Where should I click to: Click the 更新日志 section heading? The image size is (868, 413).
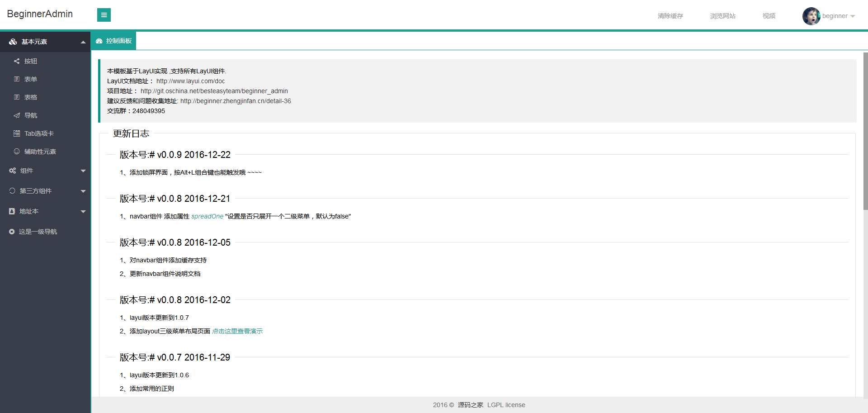131,133
